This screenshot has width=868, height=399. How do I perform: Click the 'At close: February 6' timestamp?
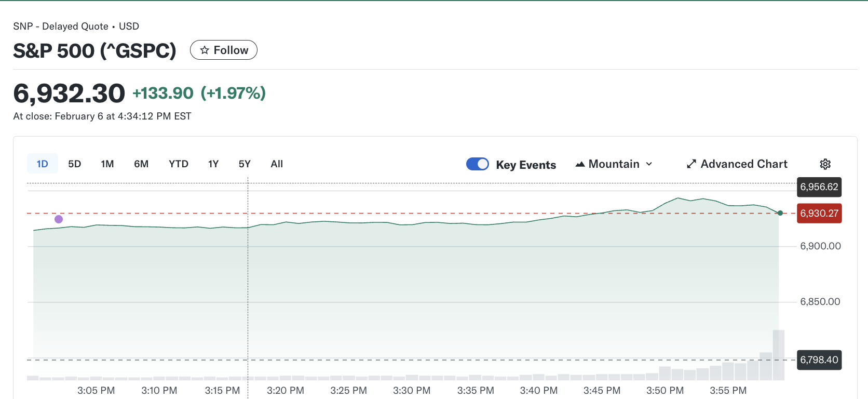[x=102, y=116]
